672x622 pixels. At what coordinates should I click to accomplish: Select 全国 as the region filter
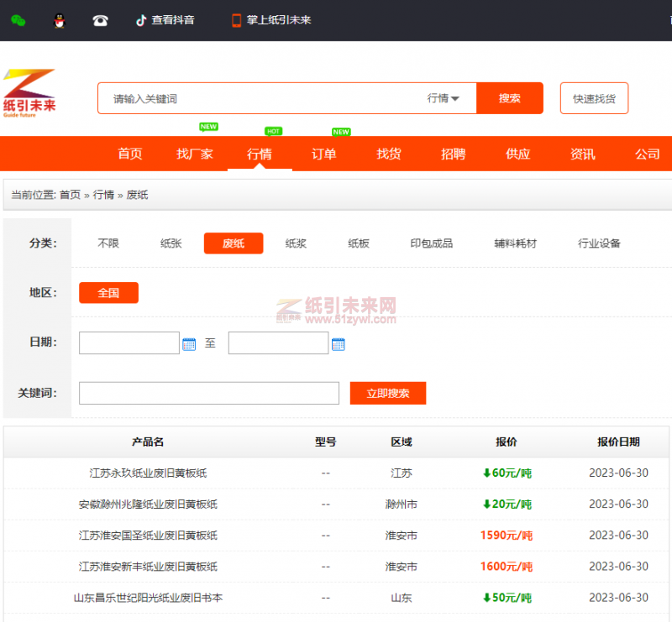pyautogui.click(x=108, y=292)
